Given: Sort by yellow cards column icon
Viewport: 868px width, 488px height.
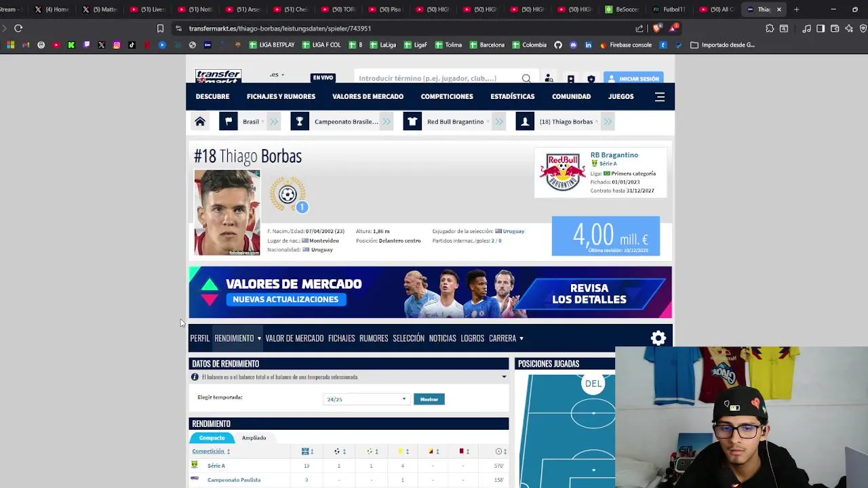Looking at the screenshot, I should click(x=402, y=451).
